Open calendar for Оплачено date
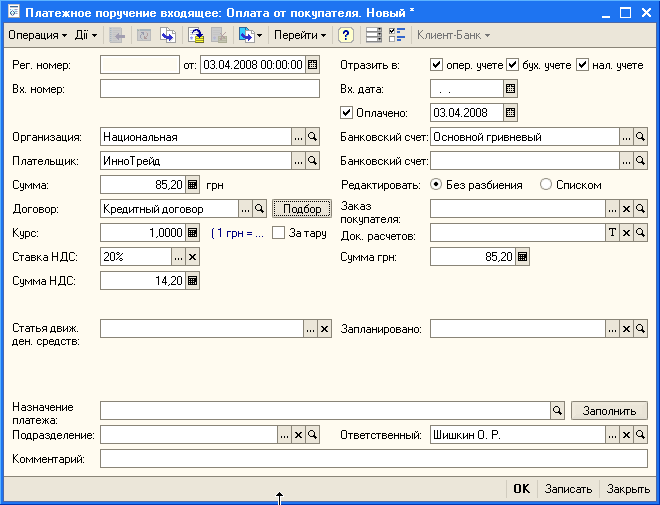This screenshot has width=660, height=505. tap(510, 113)
